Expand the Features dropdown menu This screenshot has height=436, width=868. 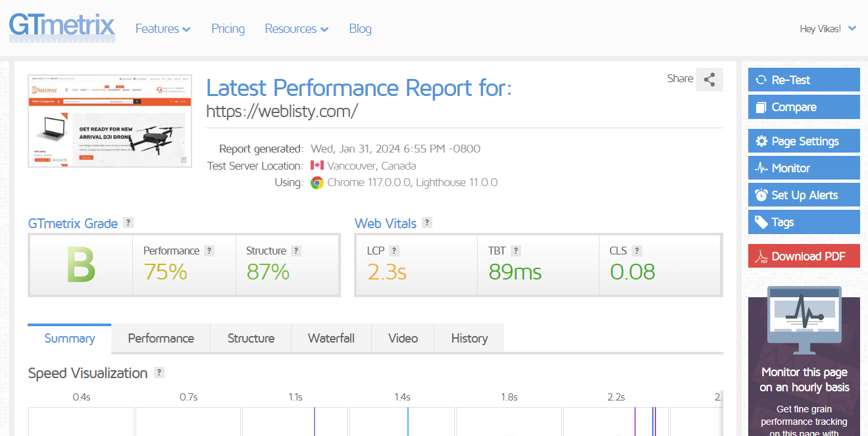(163, 29)
